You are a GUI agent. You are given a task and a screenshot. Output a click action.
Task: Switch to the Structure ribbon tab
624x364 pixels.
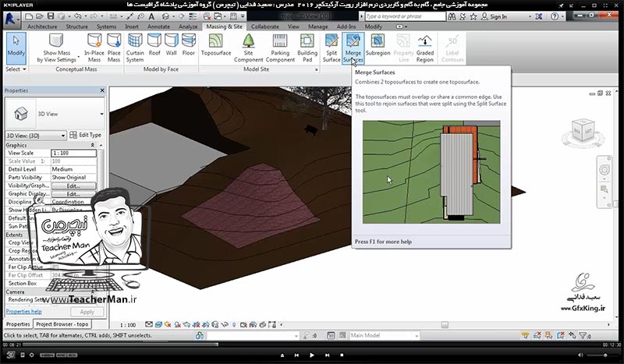coord(76,27)
